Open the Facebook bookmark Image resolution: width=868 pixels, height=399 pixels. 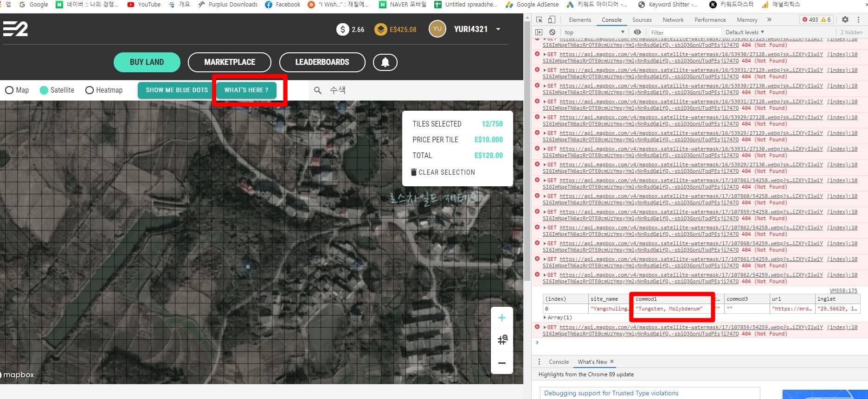pos(283,5)
